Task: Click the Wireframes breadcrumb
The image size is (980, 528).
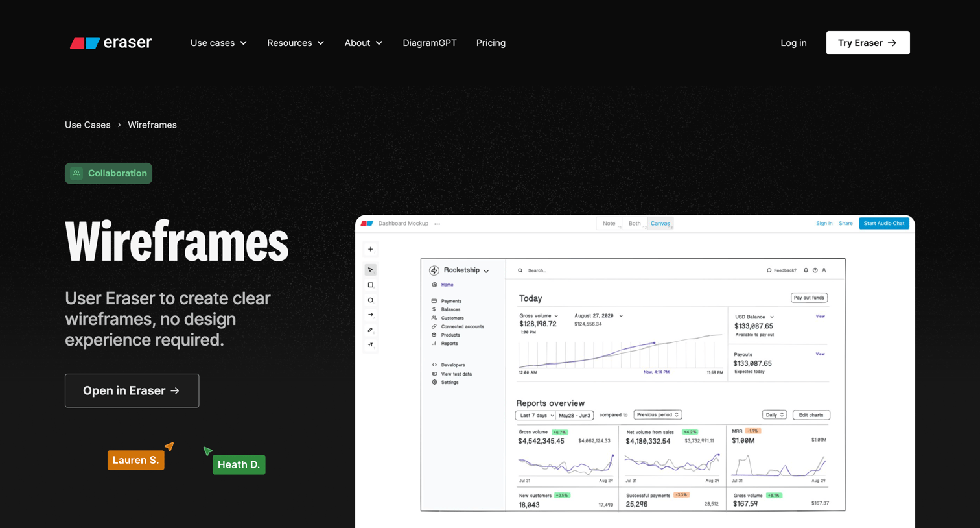Action: coord(152,125)
